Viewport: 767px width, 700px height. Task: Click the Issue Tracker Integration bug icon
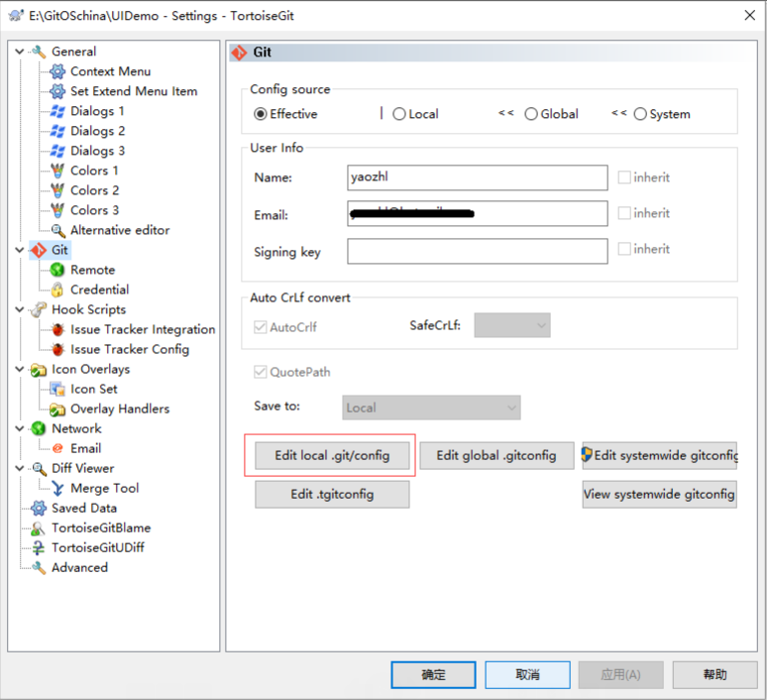[57, 329]
